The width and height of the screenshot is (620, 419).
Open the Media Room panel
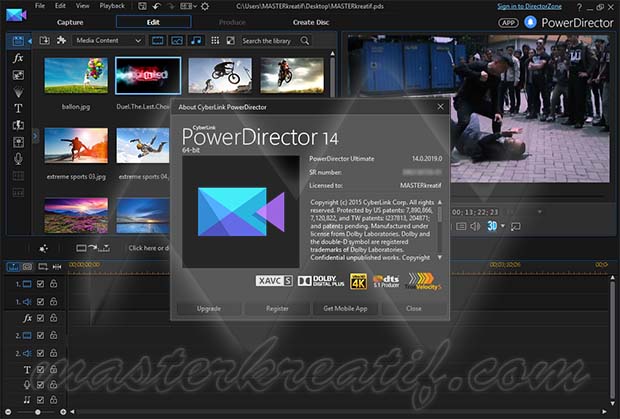(x=18, y=41)
